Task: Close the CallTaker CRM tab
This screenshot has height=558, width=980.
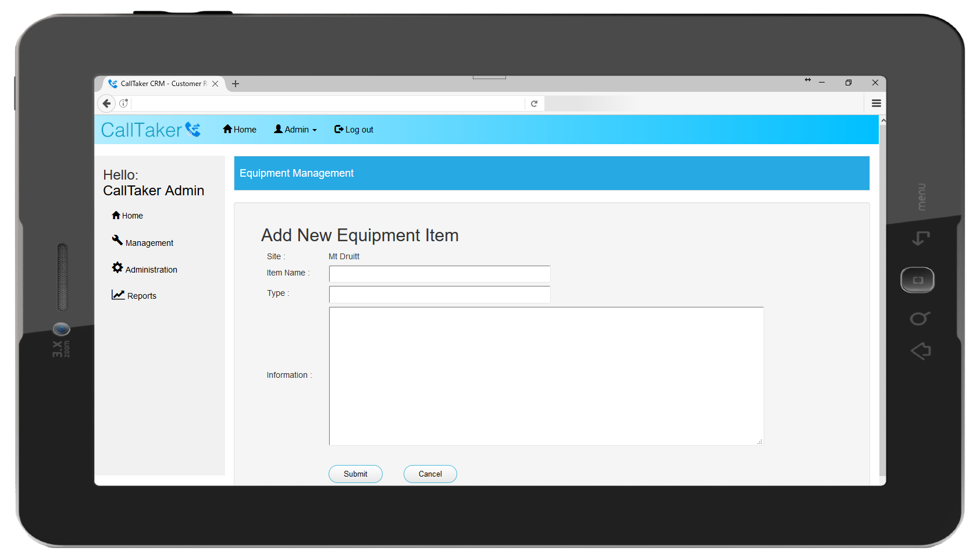Action: 215,84
